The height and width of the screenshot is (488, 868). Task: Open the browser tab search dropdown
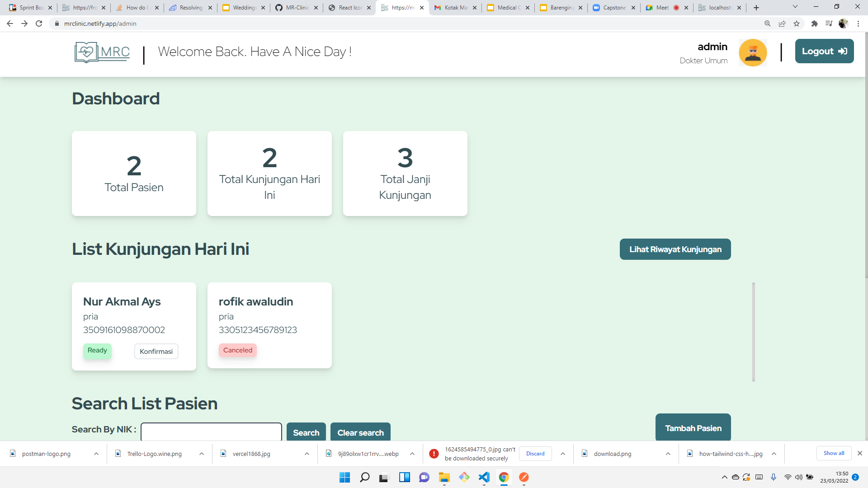(795, 7)
